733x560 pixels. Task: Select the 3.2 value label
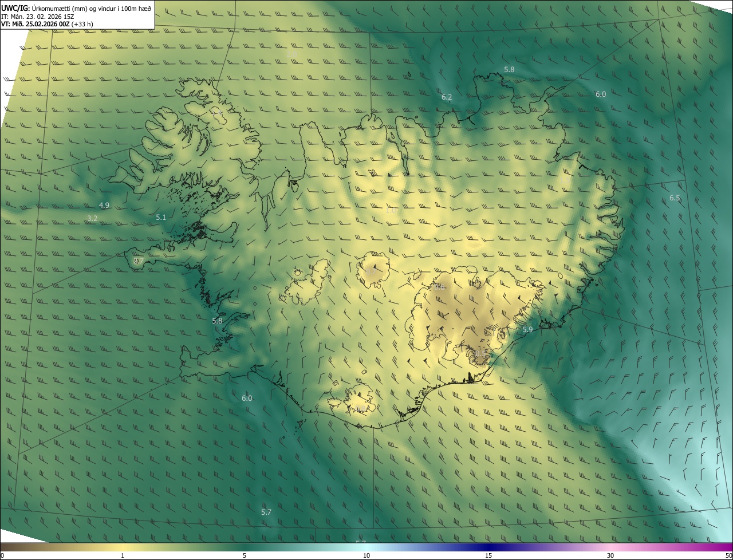pyautogui.click(x=92, y=218)
